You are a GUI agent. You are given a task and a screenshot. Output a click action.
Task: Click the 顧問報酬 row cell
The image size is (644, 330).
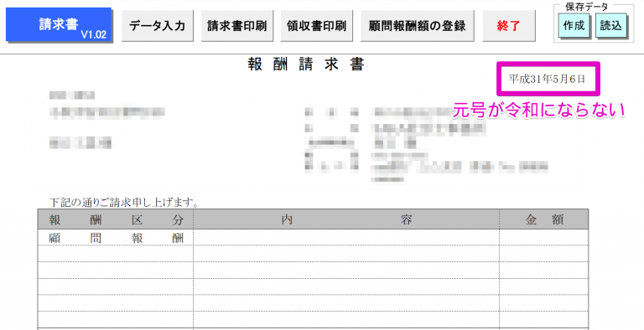(x=116, y=238)
